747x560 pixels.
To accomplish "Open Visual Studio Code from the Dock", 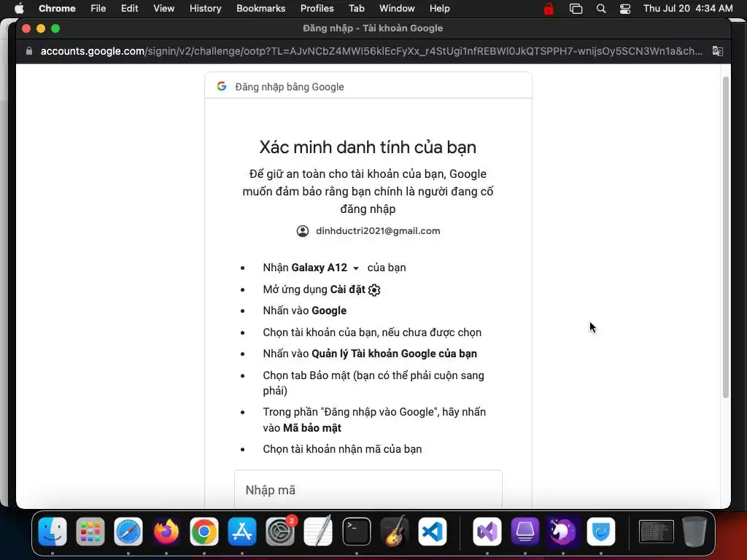I will point(433,532).
